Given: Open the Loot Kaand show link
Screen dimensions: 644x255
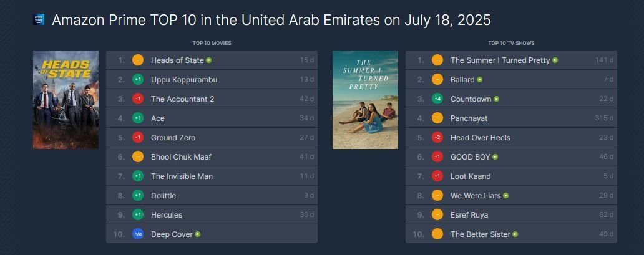Looking at the screenshot, I should click(x=471, y=176).
